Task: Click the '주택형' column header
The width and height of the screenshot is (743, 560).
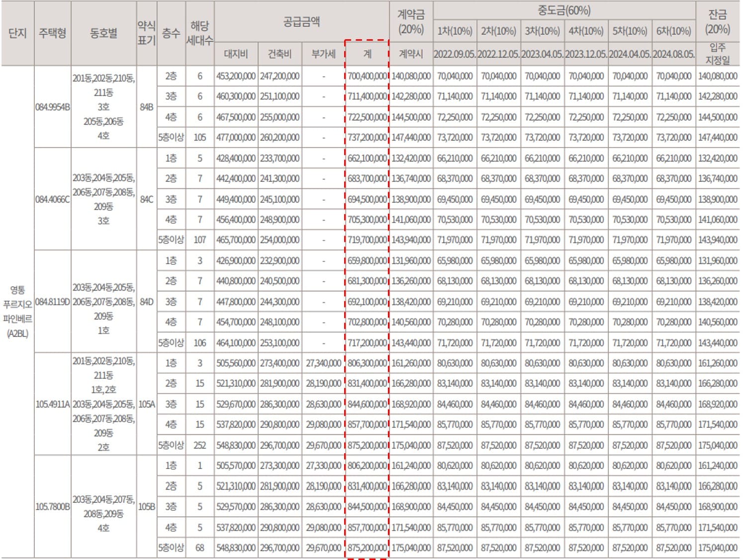Action: pos(53,33)
